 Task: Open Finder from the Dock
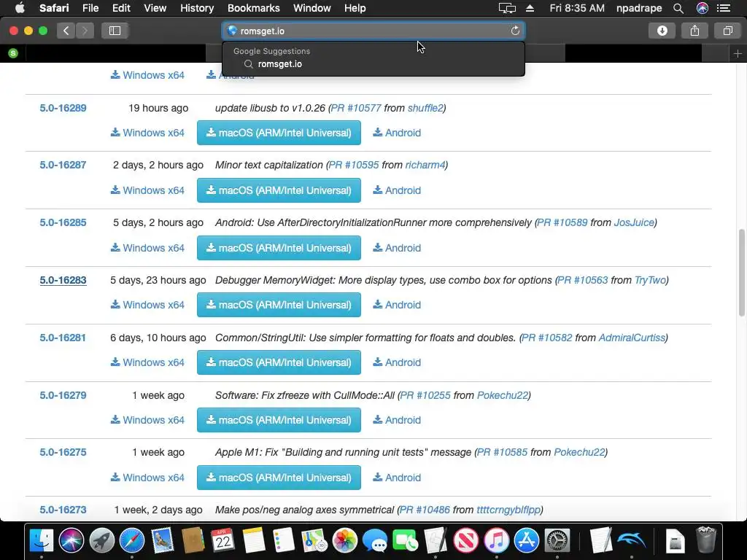[x=42, y=540]
